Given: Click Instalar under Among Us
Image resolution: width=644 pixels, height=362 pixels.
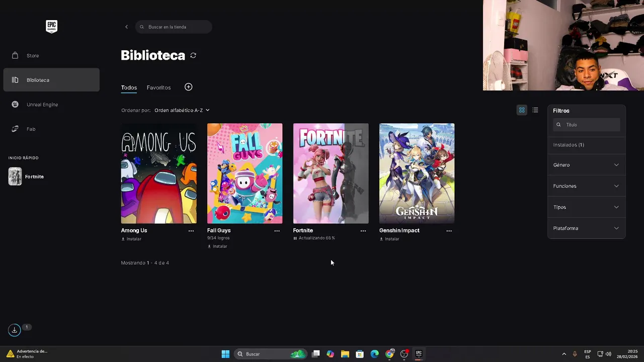Looking at the screenshot, I should point(131,239).
